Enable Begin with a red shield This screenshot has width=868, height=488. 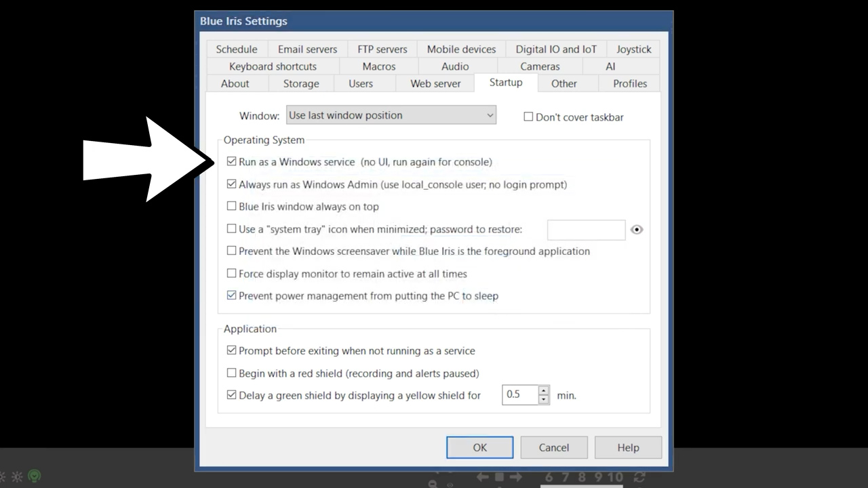pos(231,373)
